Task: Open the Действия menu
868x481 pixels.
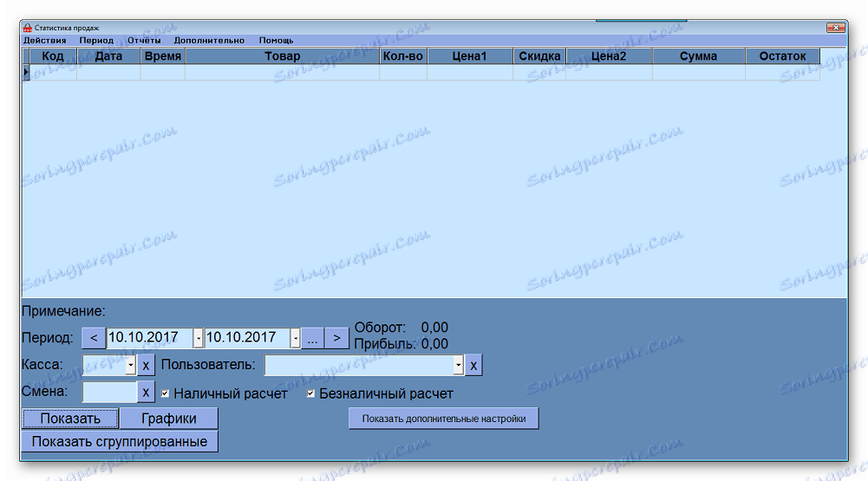Action: point(45,41)
